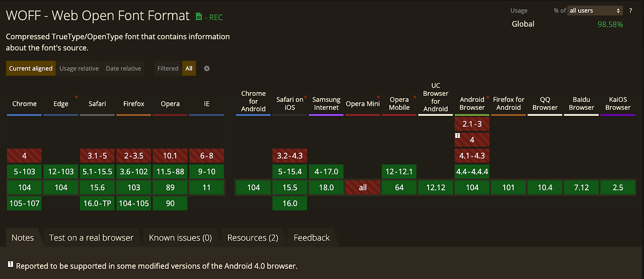This screenshot has height=279, width=644.
Task: Select the Opera Mini all cell
Action: pyautogui.click(x=363, y=187)
